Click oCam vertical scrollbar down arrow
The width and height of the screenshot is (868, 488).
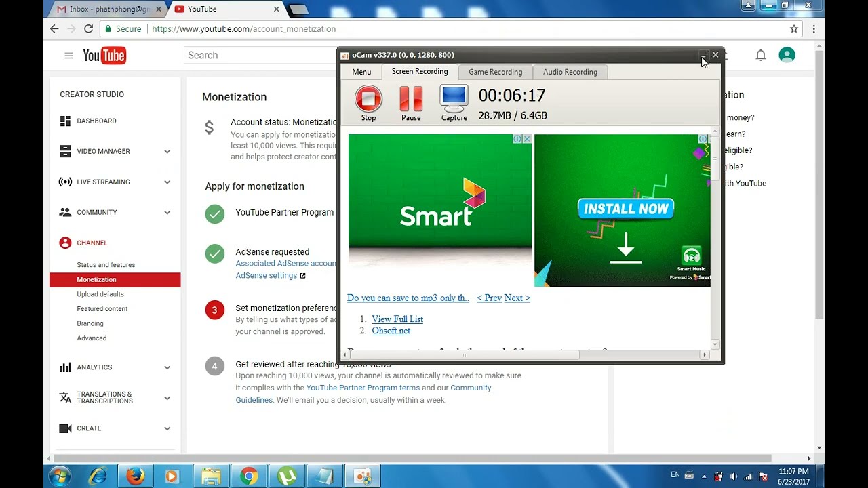[715, 344]
